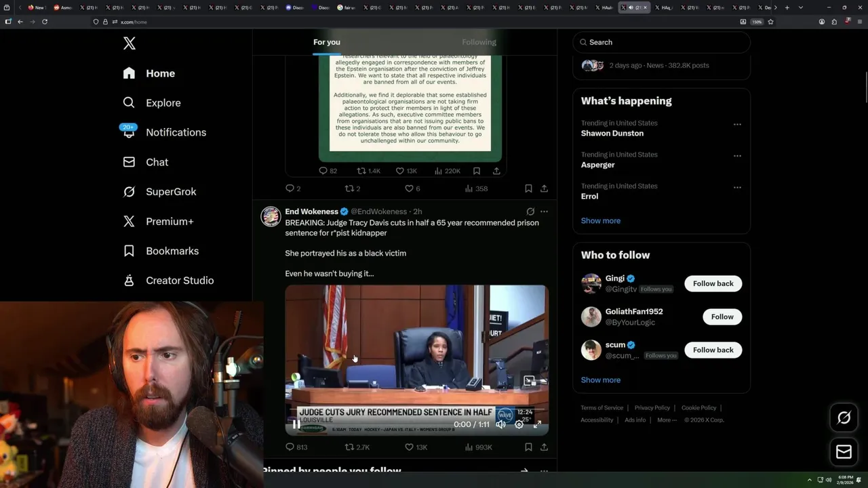
Task: Pause the video playback
Action: click(296, 424)
